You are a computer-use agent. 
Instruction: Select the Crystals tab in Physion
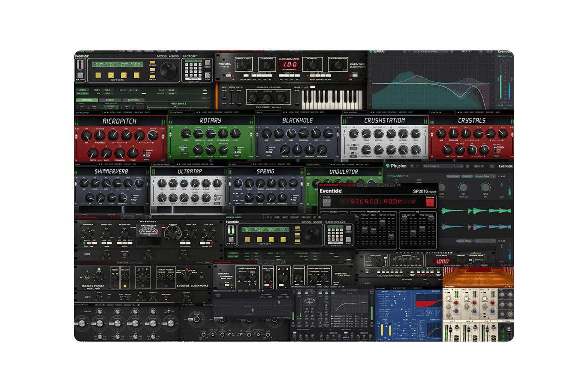coord(467,176)
